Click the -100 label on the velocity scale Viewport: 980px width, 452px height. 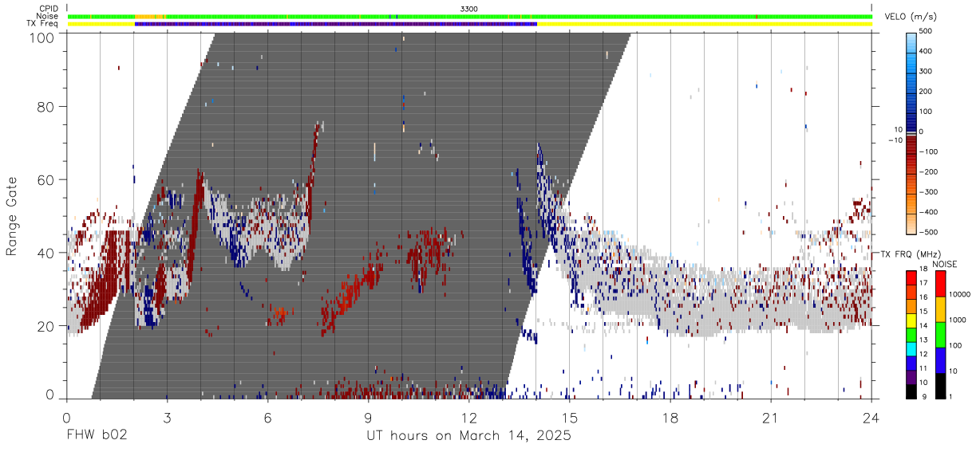pyautogui.click(x=928, y=151)
